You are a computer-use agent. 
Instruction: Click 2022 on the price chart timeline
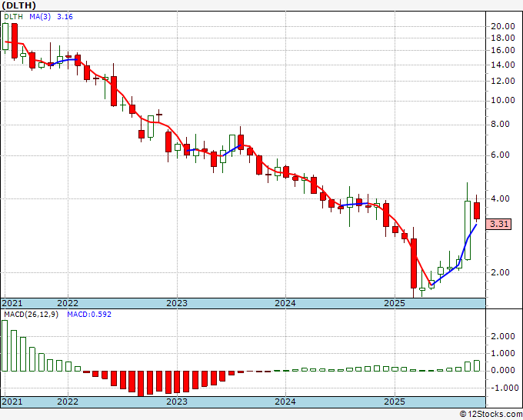click(68, 303)
